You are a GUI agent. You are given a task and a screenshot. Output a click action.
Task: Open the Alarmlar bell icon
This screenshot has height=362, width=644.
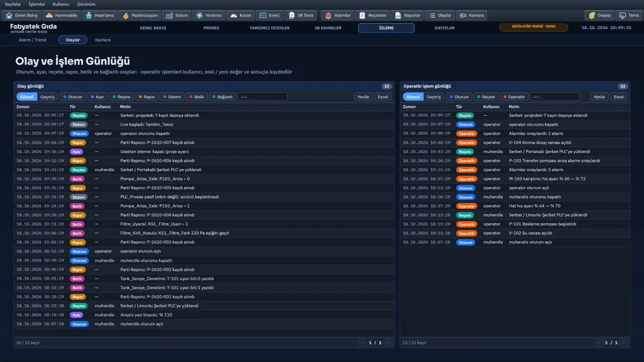point(338,16)
